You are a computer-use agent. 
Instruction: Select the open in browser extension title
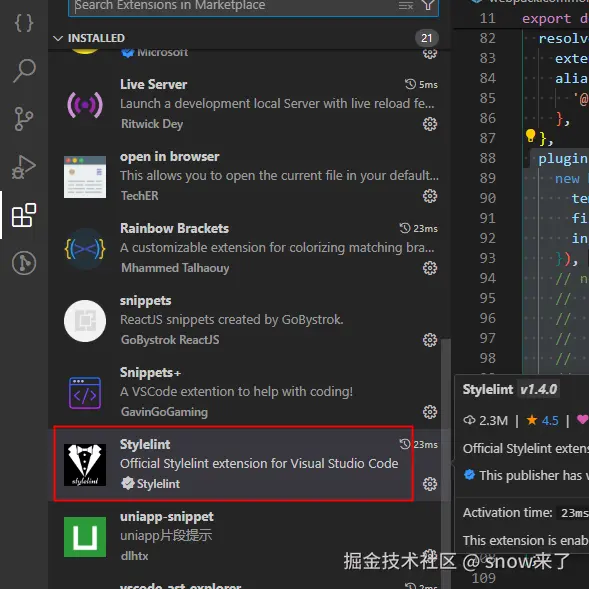(x=169, y=157)
